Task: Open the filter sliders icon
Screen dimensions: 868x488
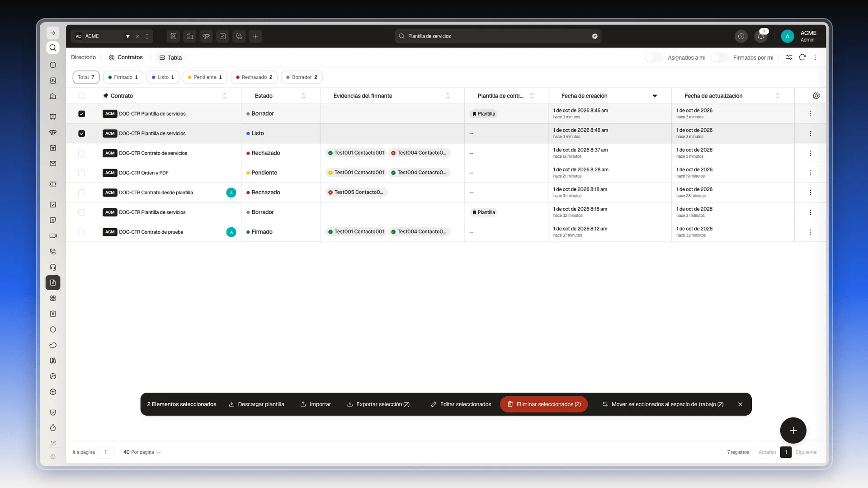Action: point(789,57)
